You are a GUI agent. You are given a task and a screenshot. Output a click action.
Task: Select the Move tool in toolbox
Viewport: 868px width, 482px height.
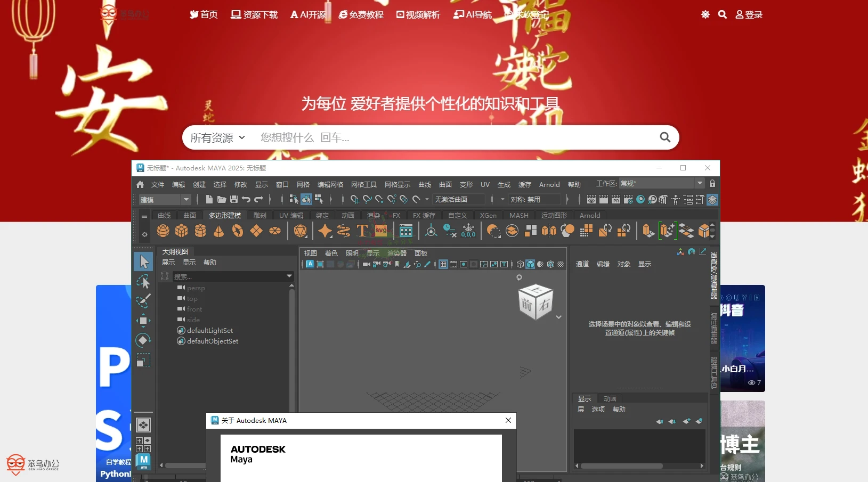(x=143, y=321)
